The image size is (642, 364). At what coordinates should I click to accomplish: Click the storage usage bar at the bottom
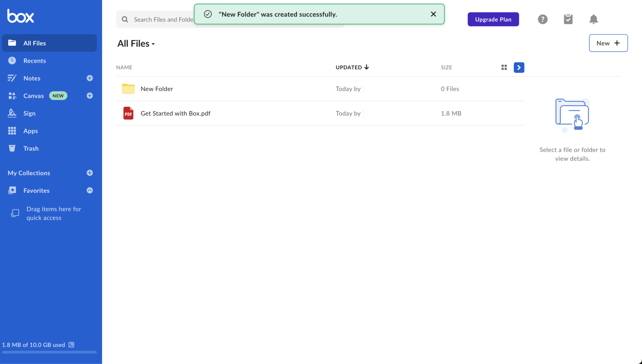[x=49, y=352]
